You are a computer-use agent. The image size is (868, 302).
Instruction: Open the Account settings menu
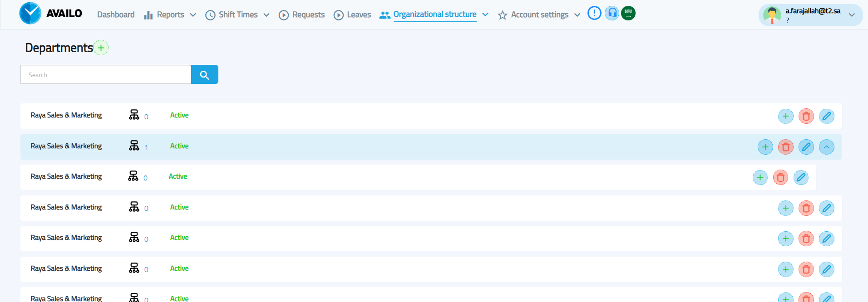point(539,15)
